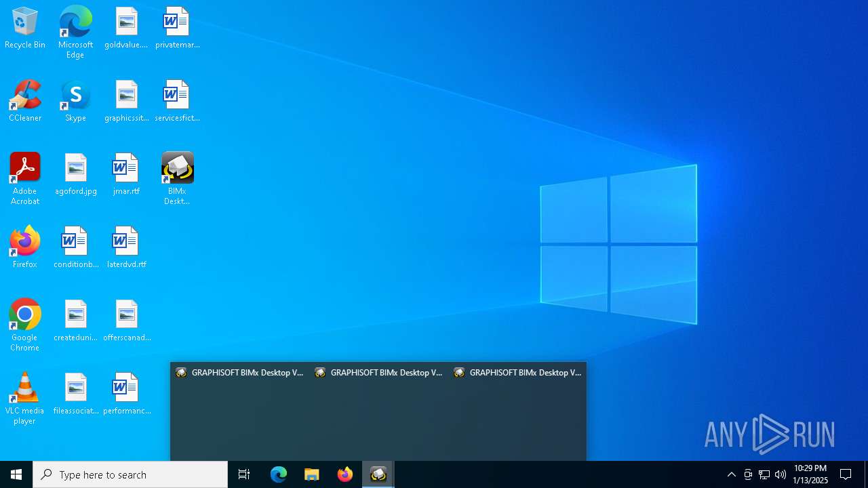Select agoford.jpg file icon
The height and width of the screenshot is (488, 868).
[75, 174]
